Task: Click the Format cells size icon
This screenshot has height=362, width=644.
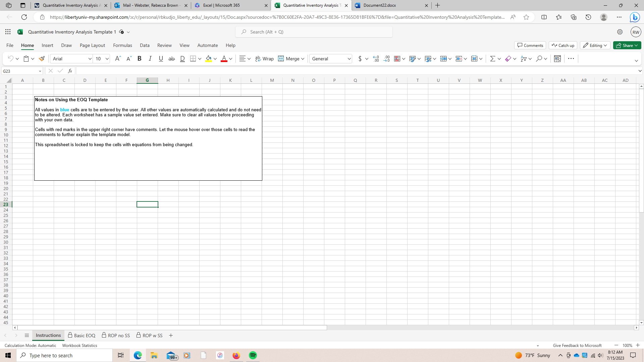Action: (x=474, y=59)
